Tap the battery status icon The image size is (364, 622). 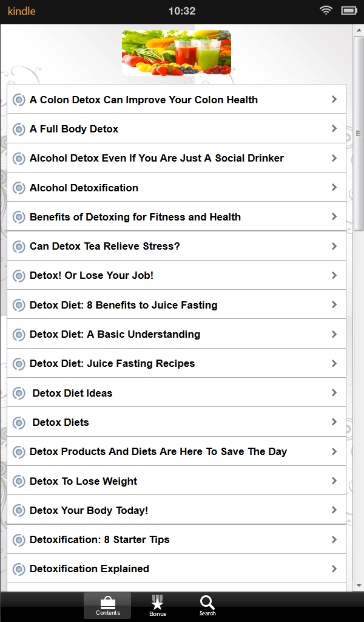click(349, 11)
